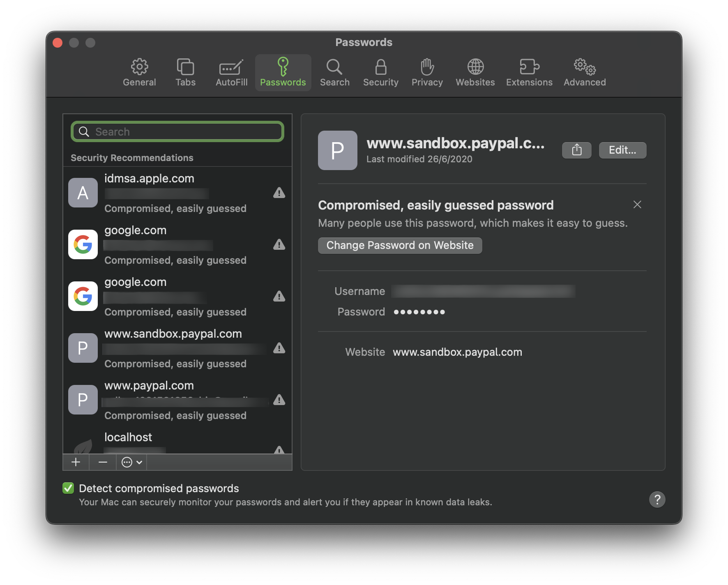Viewport: 728px width, 585px height.
Task: Click the Security Recommendations header
Action: point(132,158)
